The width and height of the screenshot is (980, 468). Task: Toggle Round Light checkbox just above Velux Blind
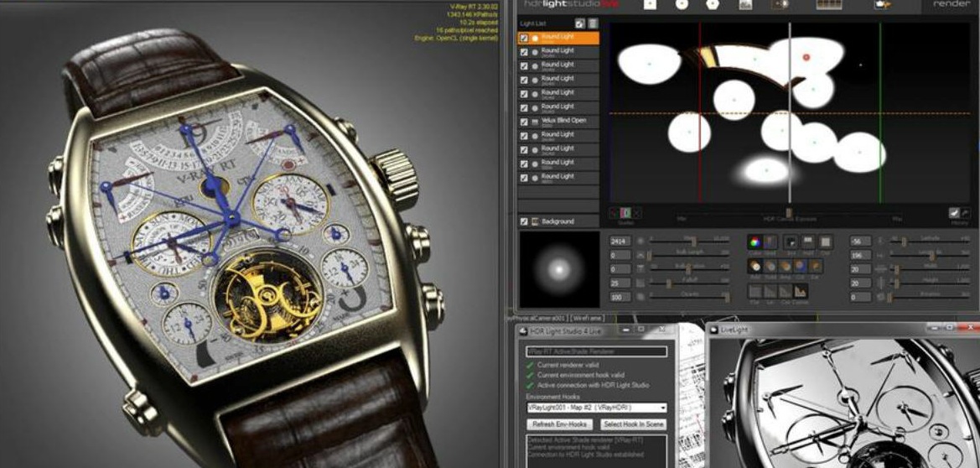525,107
